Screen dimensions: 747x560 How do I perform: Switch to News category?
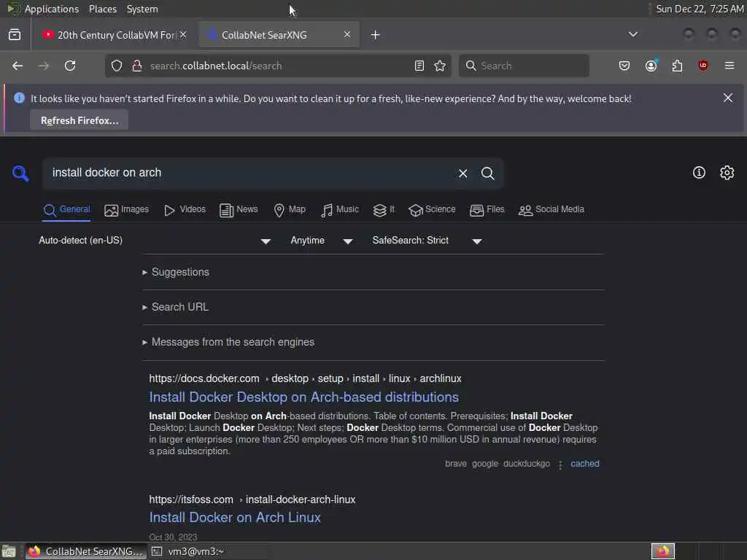[x=239, y=209]
